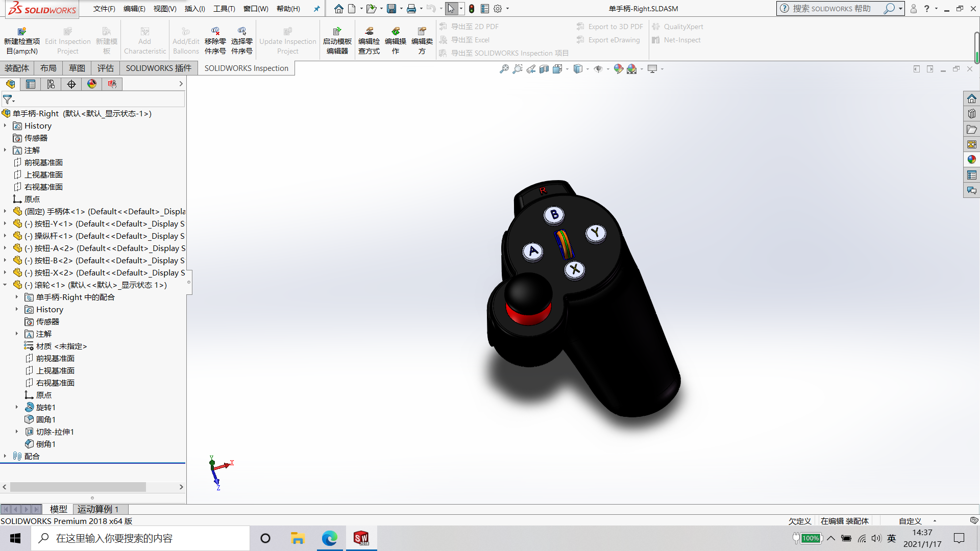The width and height of the screenshot is (980, 551).
Task: Click the Section View icon
Action: click(x=544, y=69)
